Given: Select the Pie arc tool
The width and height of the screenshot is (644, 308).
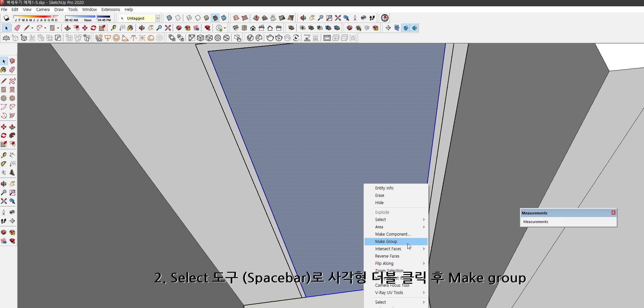Looking at the screenshot, I should (x=12, y=116).
